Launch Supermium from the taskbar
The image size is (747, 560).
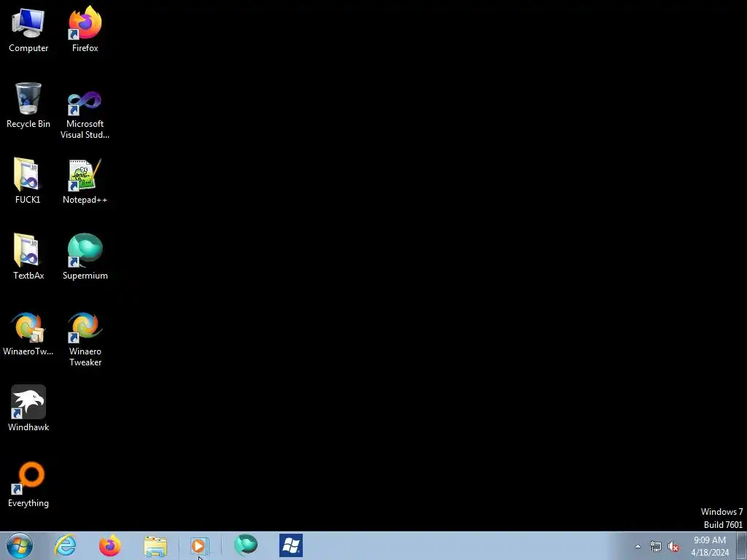(246, 545)
